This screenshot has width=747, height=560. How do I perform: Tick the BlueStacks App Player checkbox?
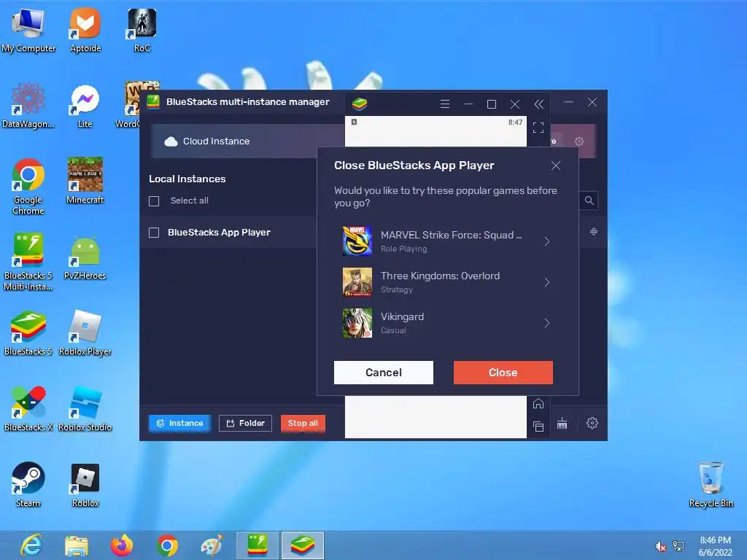154,233
